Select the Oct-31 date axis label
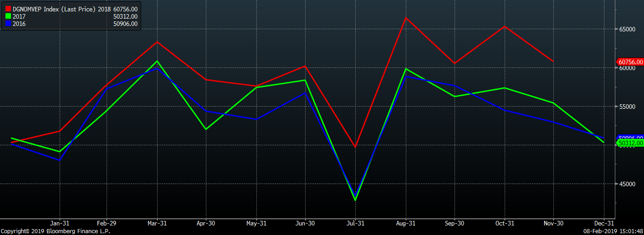 504,224
